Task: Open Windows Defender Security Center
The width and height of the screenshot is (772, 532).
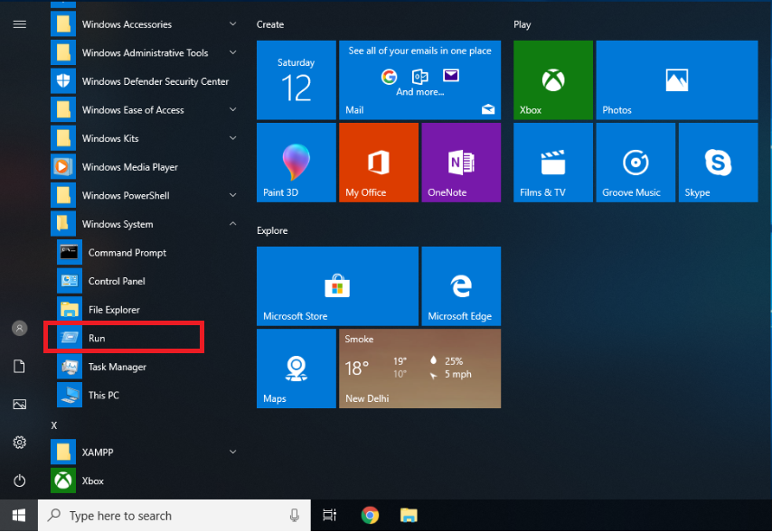Action: pos(144,81)
